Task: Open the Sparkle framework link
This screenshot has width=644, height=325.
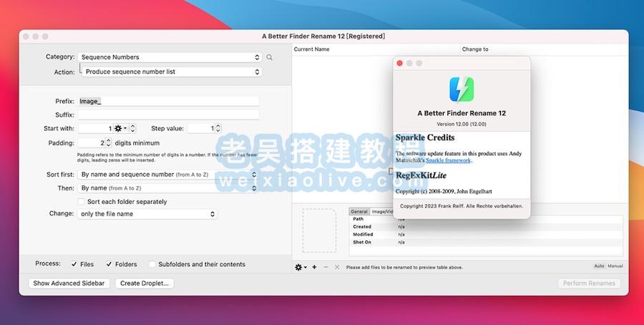Action: (448, 160)
